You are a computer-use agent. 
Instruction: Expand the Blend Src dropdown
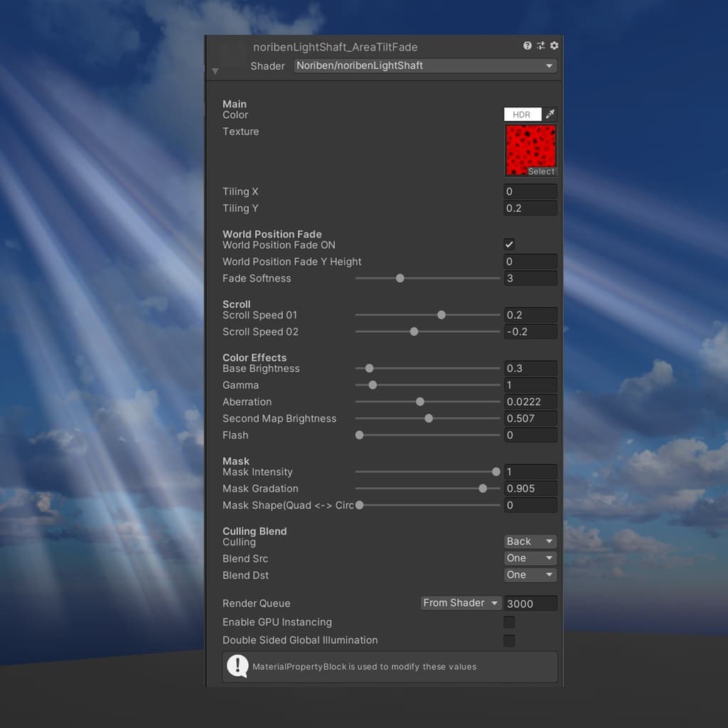coord(530,558)
